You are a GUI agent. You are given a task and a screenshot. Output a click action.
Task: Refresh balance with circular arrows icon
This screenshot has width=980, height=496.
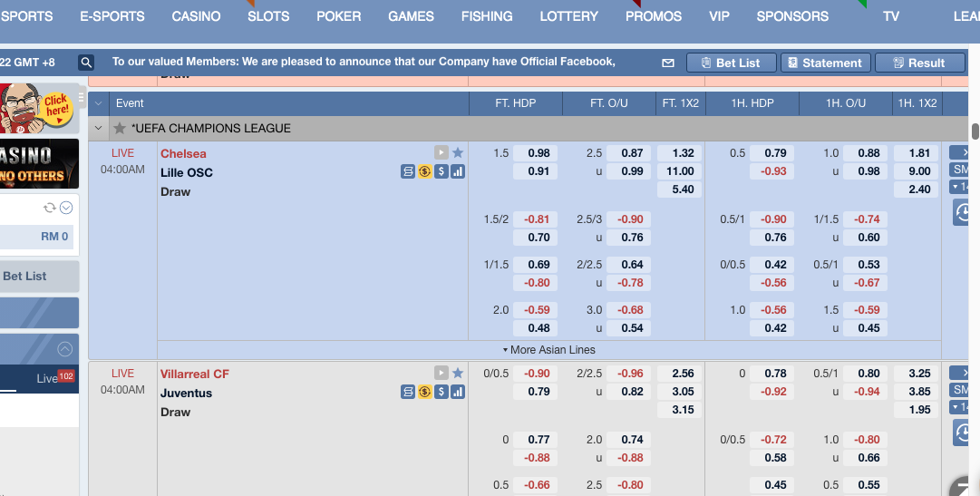click(50, 208)
